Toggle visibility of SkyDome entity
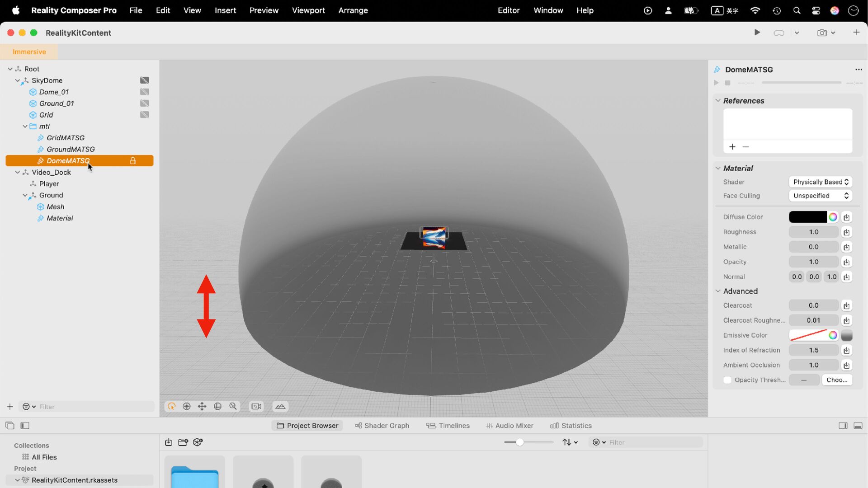The image size is (868, 488). [144, 80]
